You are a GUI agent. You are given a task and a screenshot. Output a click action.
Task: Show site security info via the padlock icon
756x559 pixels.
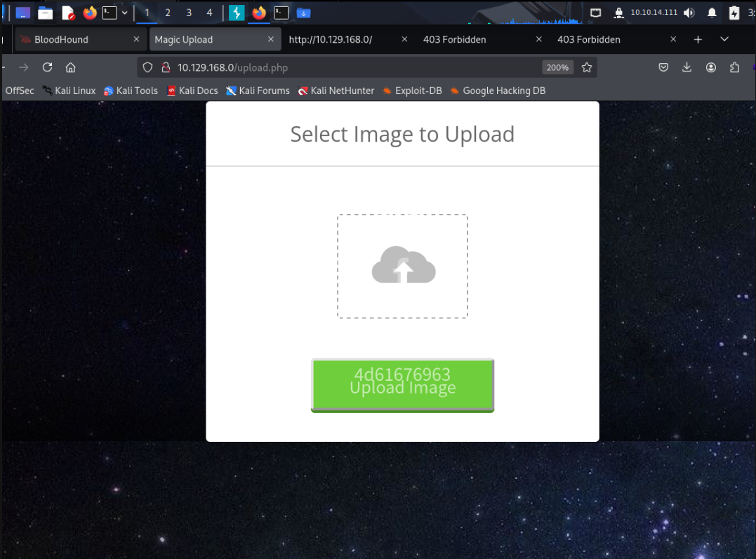coord(166,67)
